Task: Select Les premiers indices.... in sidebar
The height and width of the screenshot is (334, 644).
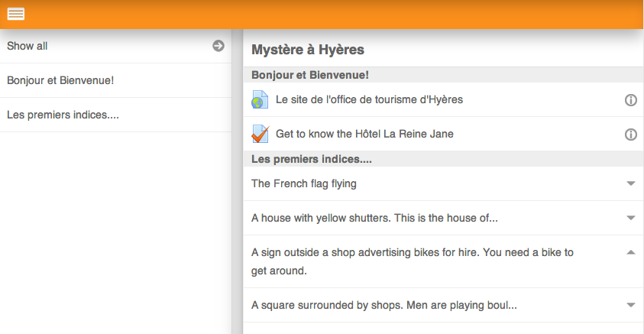Action: (116, 115)
